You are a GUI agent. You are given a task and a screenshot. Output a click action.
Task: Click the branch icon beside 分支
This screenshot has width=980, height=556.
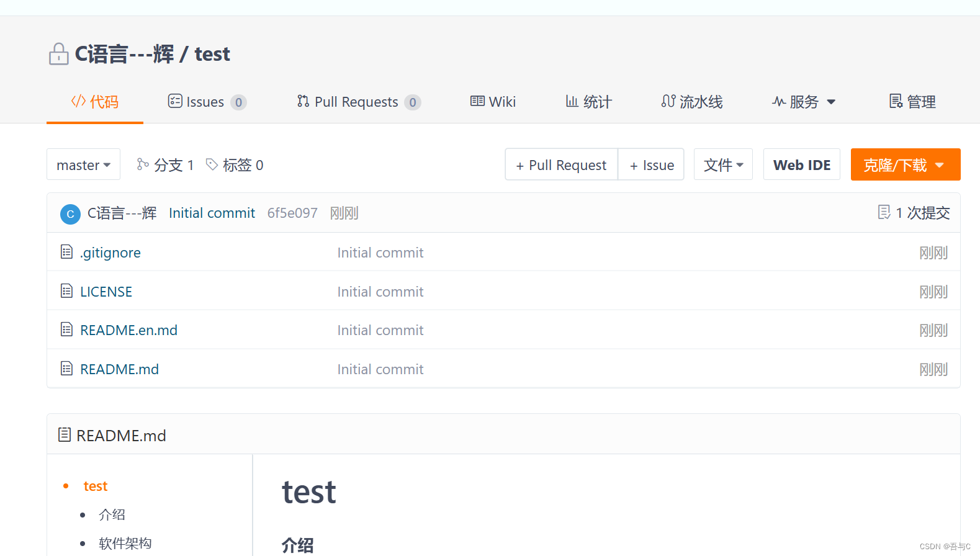[x=143, y=164]
